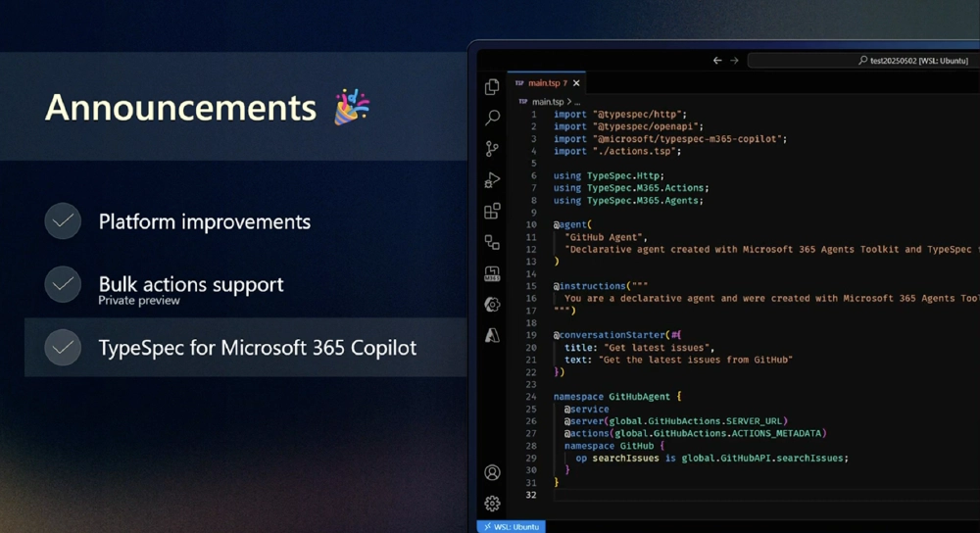Click the Platform improvements text
980x533 pixels.
click(x=205, y=221)
